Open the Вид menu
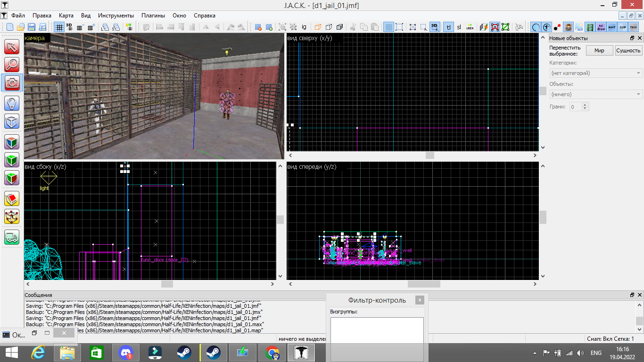Image resolution: width=644 pixels, height=362 pixels. 86,15
